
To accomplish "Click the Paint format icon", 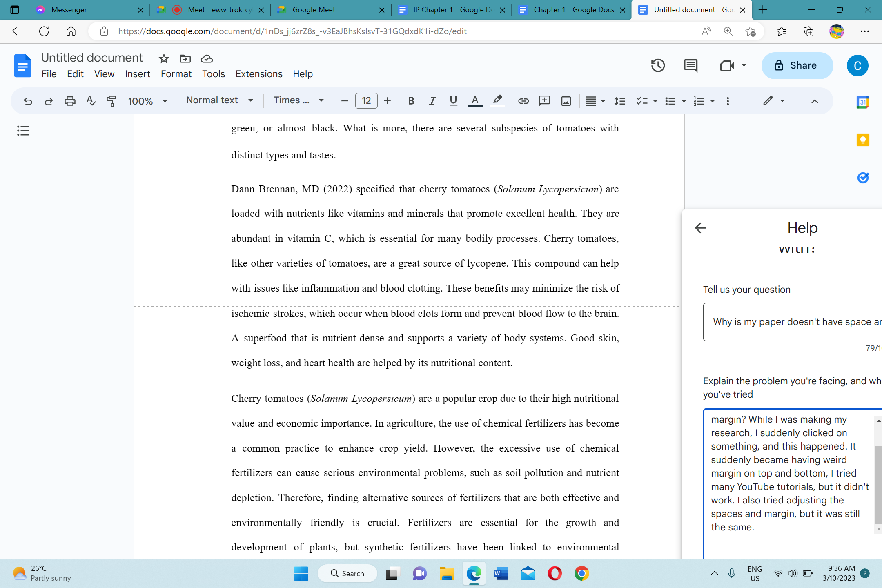I will click(111, 101).
